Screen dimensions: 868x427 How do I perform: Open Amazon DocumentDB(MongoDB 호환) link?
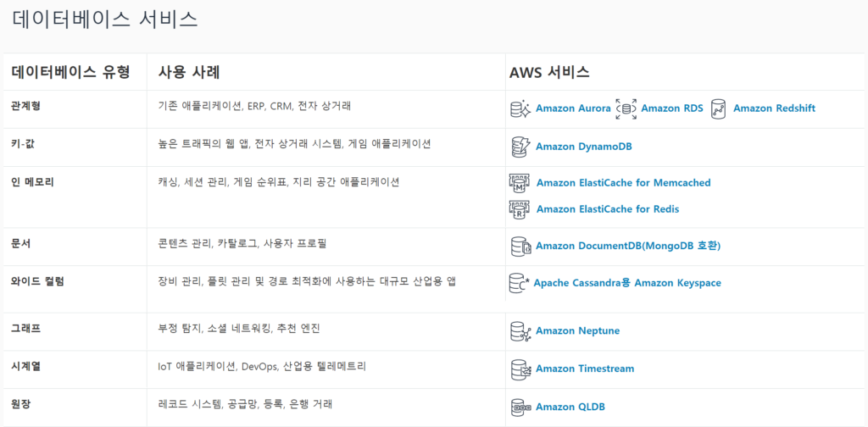point(627,247)
